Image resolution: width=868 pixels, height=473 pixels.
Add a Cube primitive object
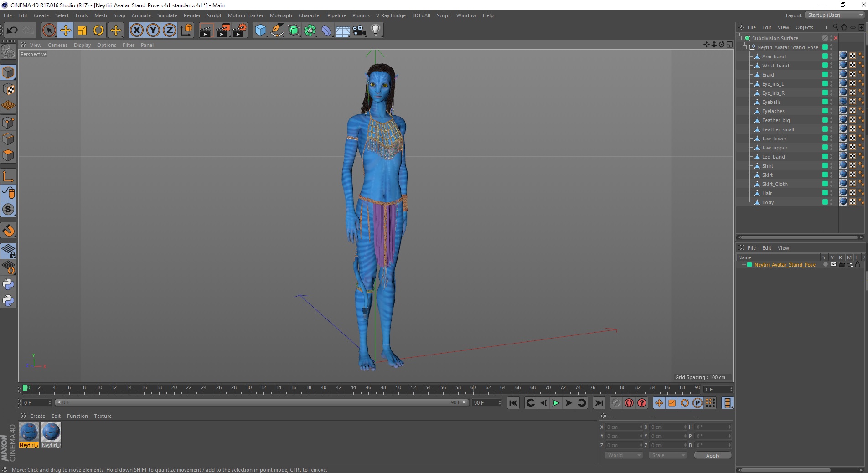pyautogui.click(x=260, y=30)
